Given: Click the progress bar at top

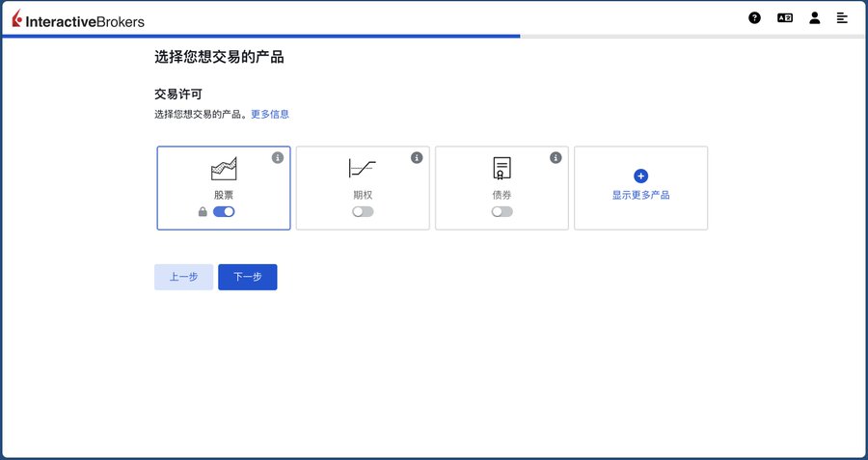Looking at the screenshot, I should click(x=434, y=36).
